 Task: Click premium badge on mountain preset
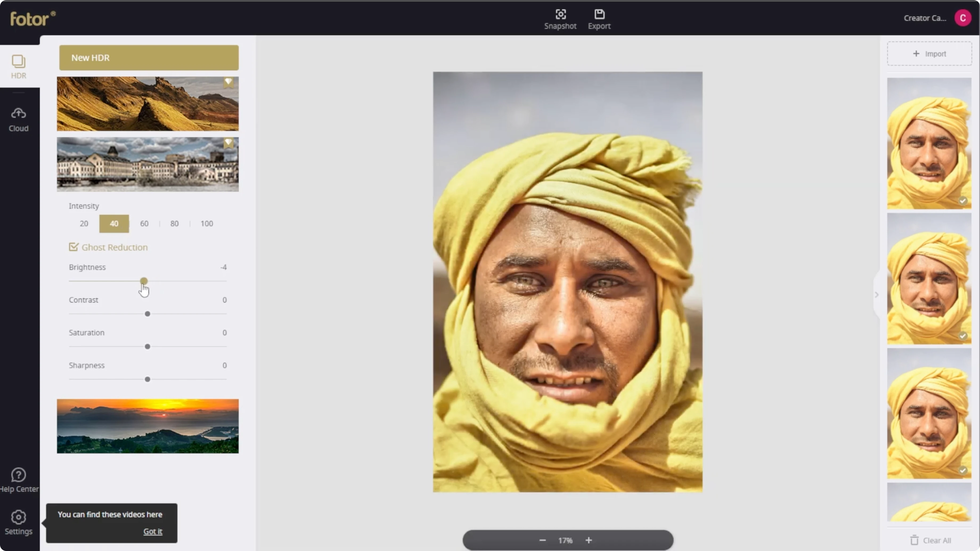pos(228,82)
